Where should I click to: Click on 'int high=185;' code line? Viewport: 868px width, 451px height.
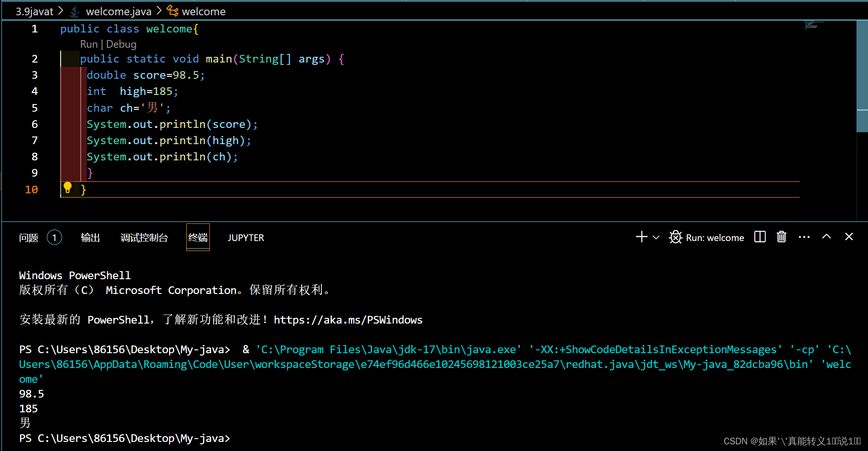click(132, 92)
